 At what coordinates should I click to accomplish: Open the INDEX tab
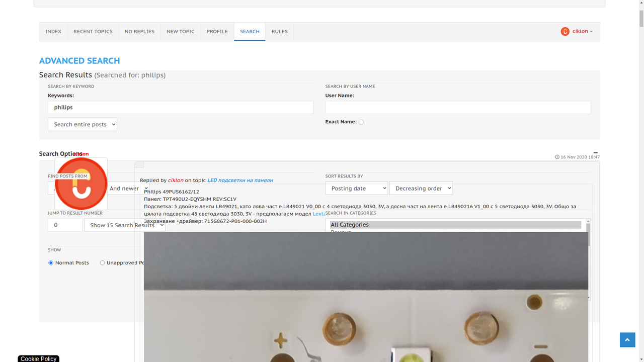[53, 32]
